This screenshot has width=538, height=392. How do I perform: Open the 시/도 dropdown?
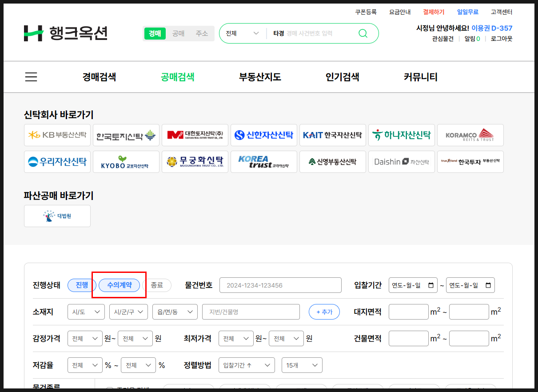[86, 312]
